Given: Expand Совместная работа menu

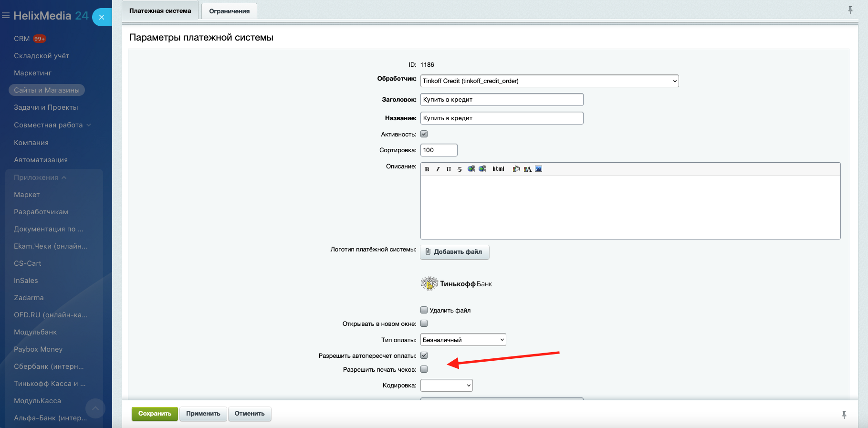Looking at the screenshot, I should pos(52,125).
